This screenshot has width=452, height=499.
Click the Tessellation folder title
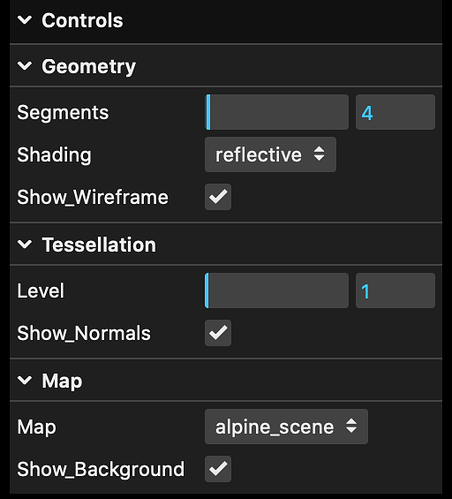click(x=99, y=245)
